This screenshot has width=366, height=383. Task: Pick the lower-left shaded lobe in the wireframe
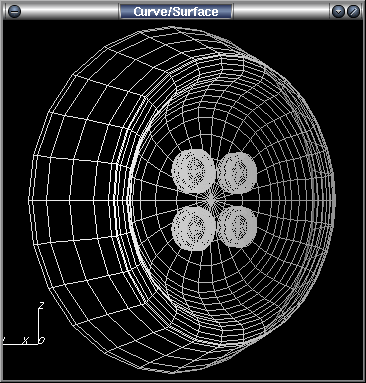pyautogui.click(x=194, y=228)
